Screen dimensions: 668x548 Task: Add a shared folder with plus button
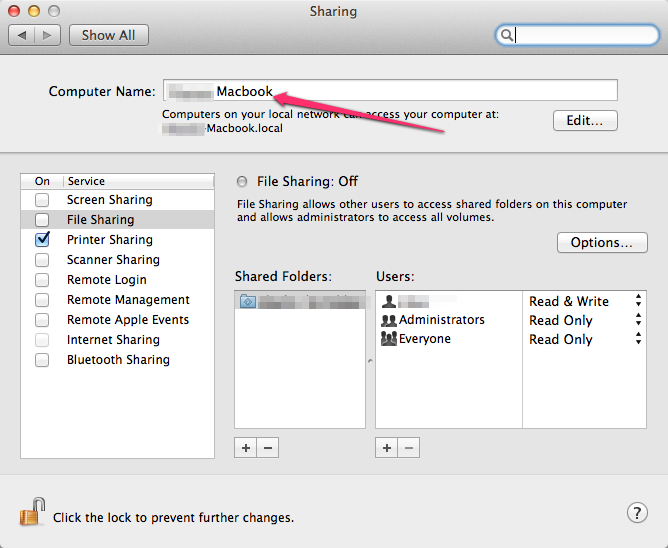246,448
